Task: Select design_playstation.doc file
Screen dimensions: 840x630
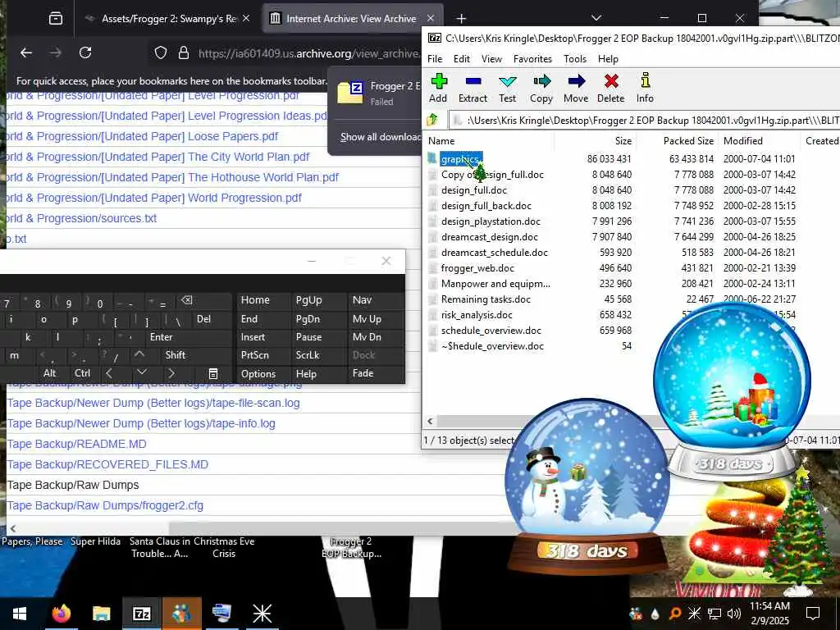Action: 491,221
